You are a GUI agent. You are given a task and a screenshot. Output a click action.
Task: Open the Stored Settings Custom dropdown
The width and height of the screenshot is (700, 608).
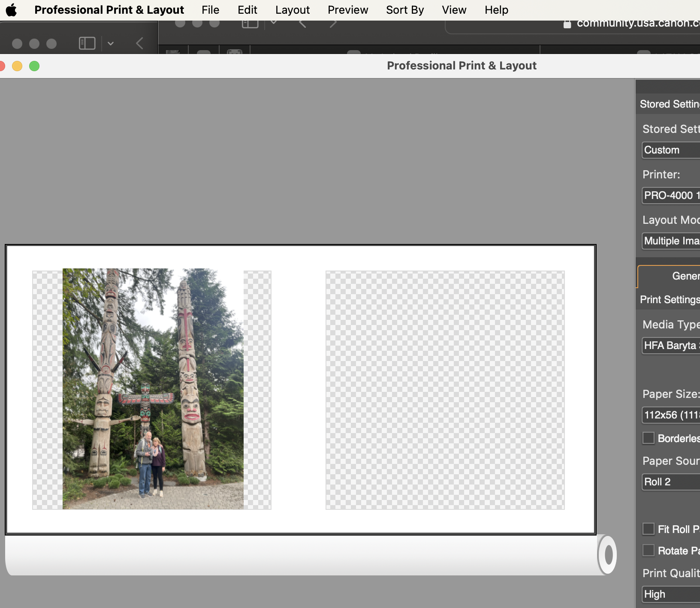670,150
